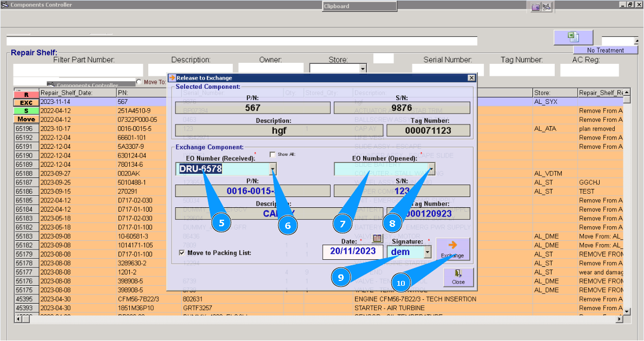Screen dimensions: 644x341
Task: Click the Clipboard tab
Action: 359,6
